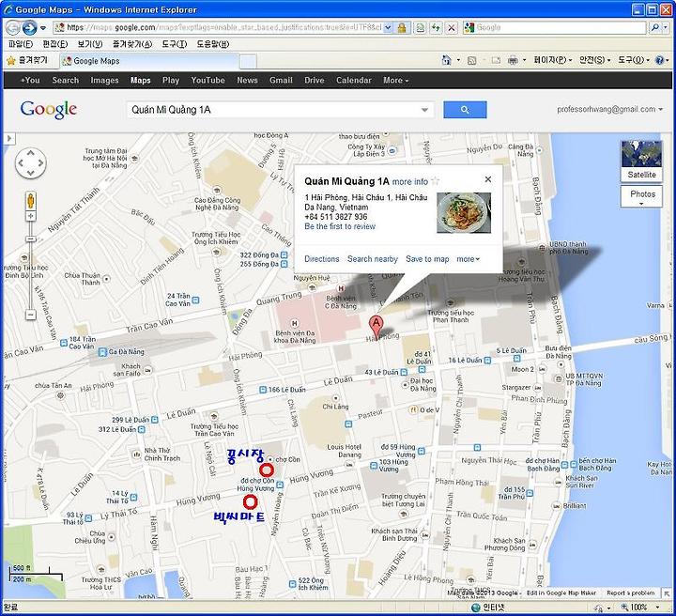
Task: Open the 안전(S) dropdown menu
Action: point(594,60)
